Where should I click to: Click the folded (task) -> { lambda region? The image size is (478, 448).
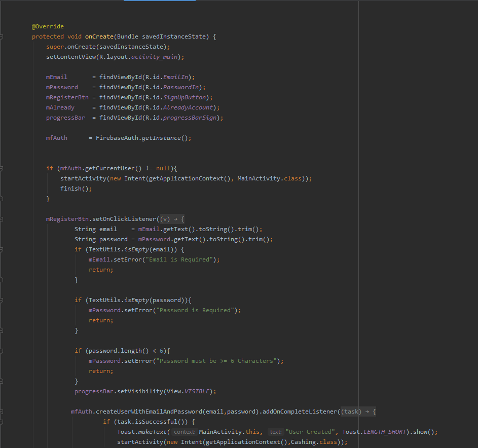click(x=358, y=412)
